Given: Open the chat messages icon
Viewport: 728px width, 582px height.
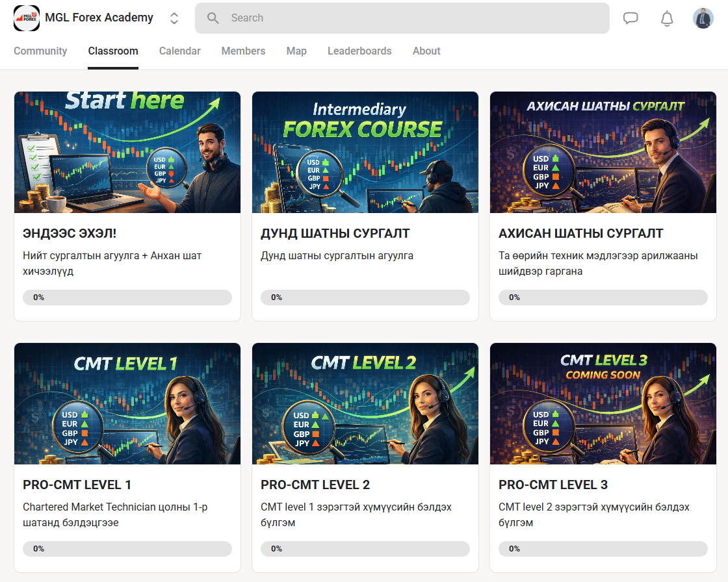Looking at the screenshot, I should (630, 18).
